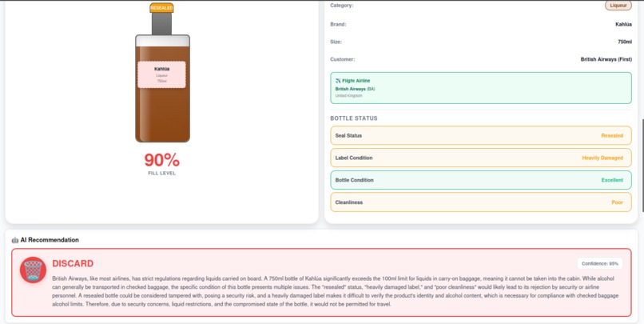Click the orange RESEALED bottle cap badge
Viewport: 644px width, 324px height.
pos(161,8)
